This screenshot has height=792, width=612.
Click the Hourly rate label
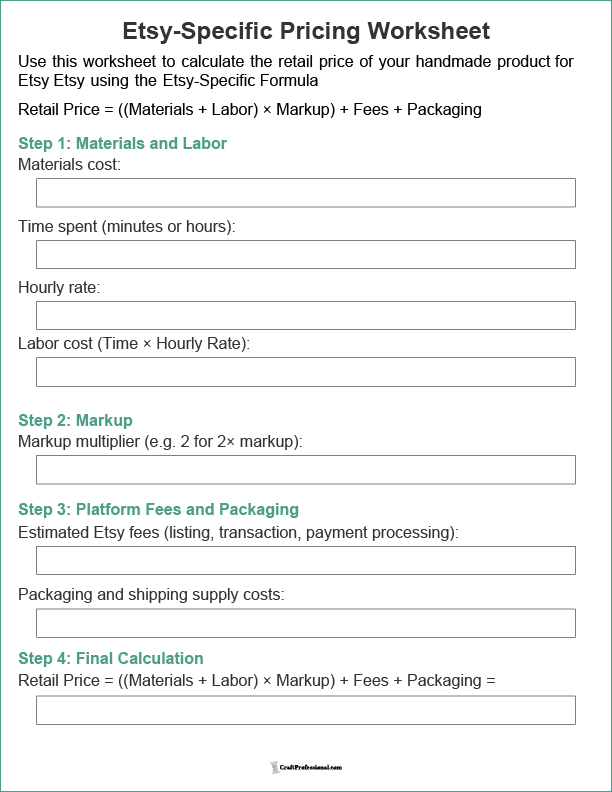(59, 287)
